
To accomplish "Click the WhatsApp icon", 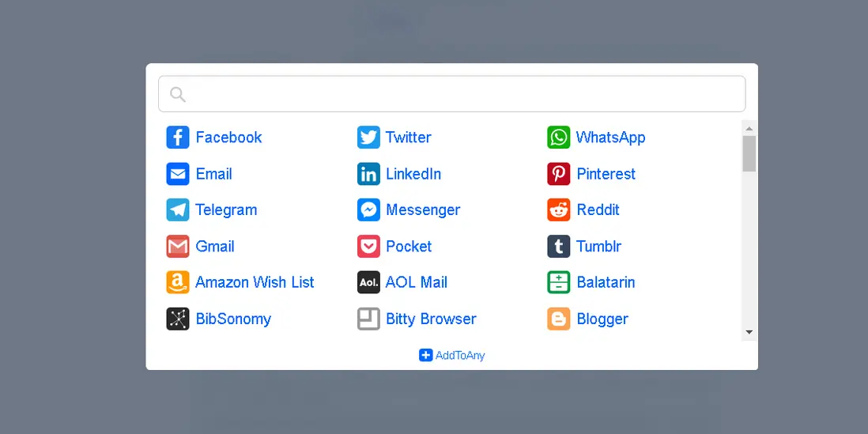I will pos(559,138).
